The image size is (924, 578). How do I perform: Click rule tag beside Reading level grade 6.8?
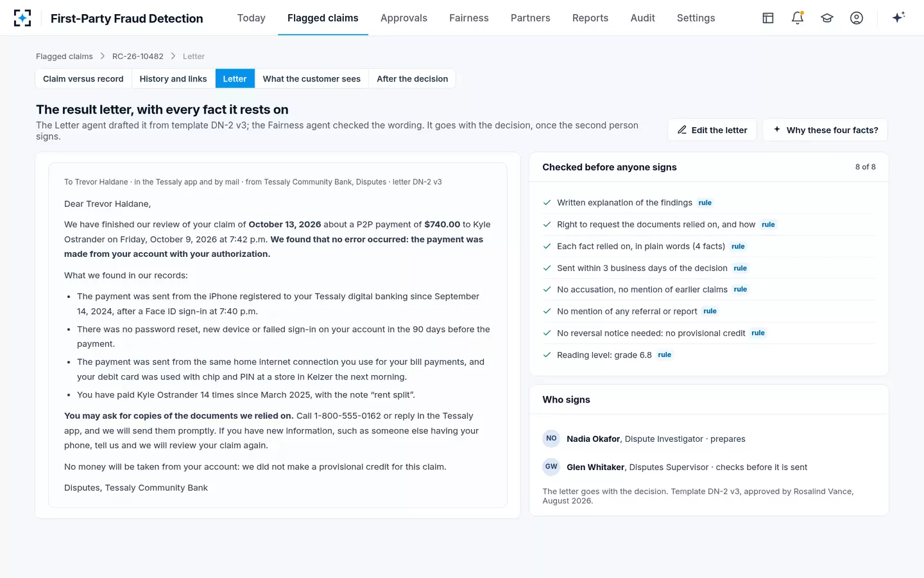(x=665, y=355)
